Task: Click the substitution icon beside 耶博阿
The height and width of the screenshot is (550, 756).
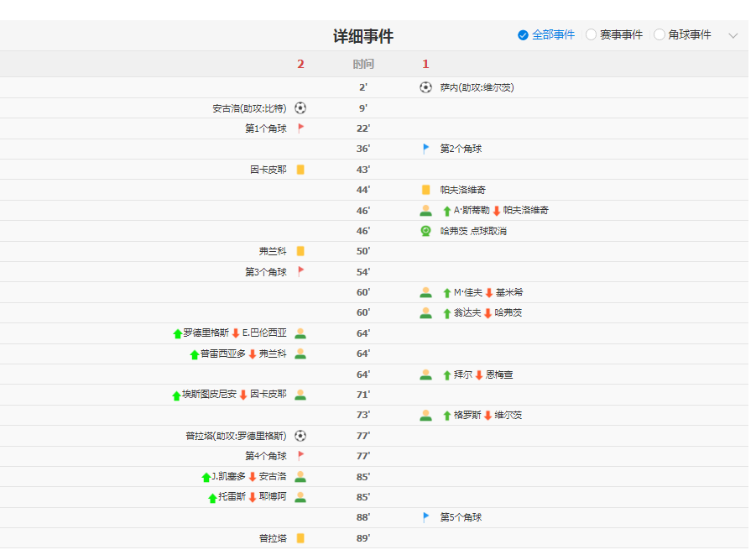Action: tap(300, 497)
